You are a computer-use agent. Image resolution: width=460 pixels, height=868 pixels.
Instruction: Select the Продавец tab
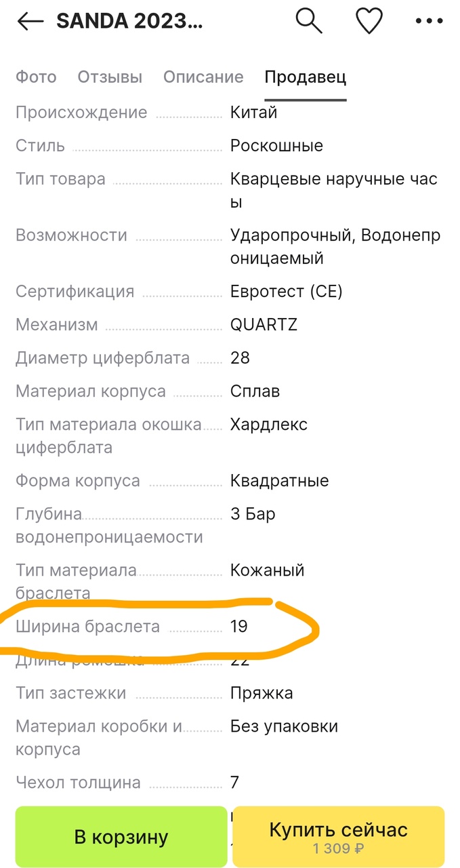point(305,77)
